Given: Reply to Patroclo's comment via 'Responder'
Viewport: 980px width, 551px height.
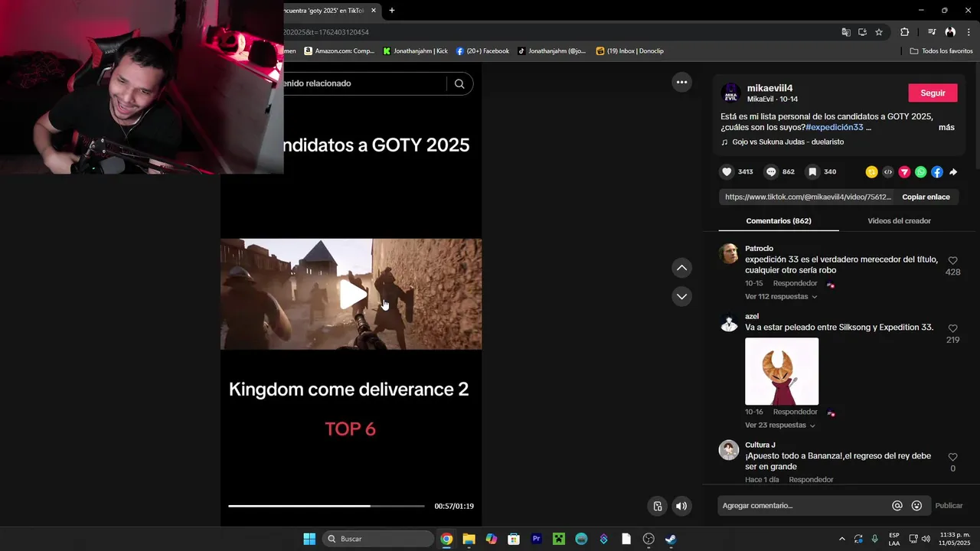Looking at the screenshot, I should [x=795, y=284].
